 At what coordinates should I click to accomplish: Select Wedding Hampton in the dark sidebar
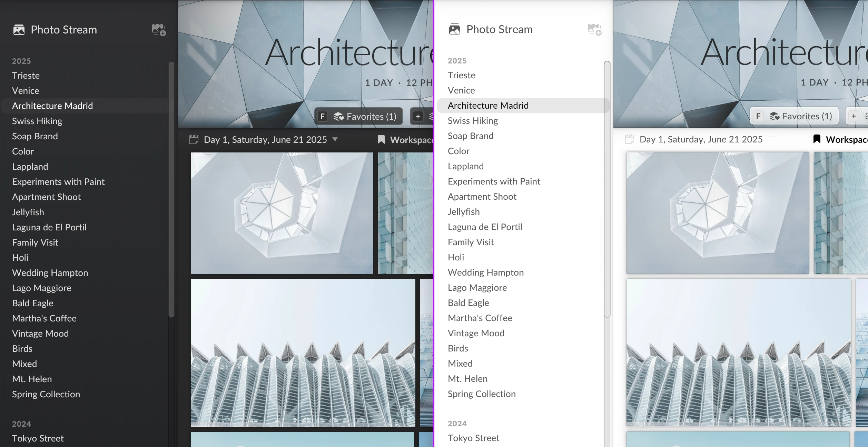[x=50, y=273]
